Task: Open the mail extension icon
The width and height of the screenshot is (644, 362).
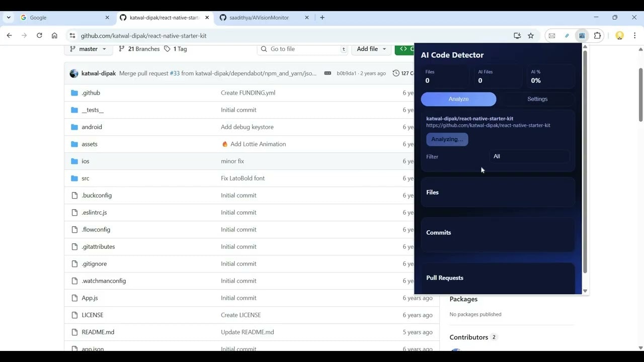Action: coord(552,36)
